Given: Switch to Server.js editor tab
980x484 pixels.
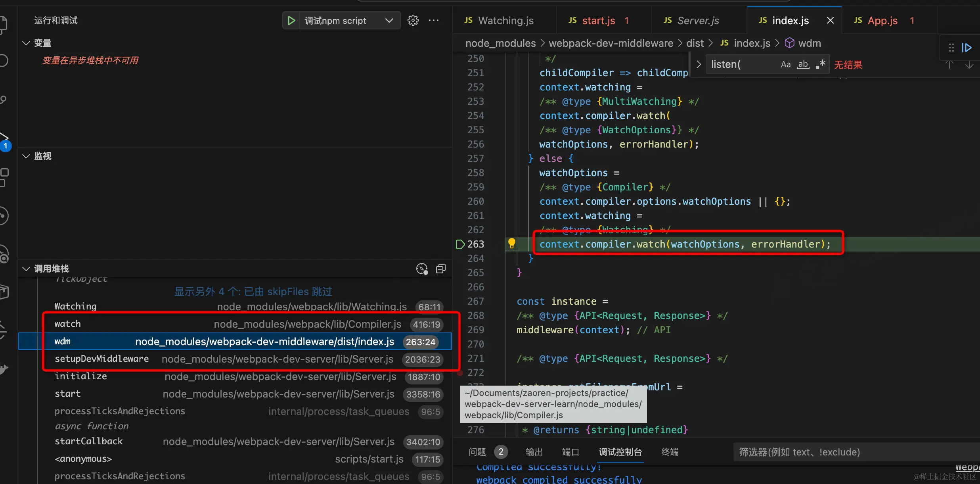Looking at the screenshot, I should pyautogui.click(x=698, y=21).
